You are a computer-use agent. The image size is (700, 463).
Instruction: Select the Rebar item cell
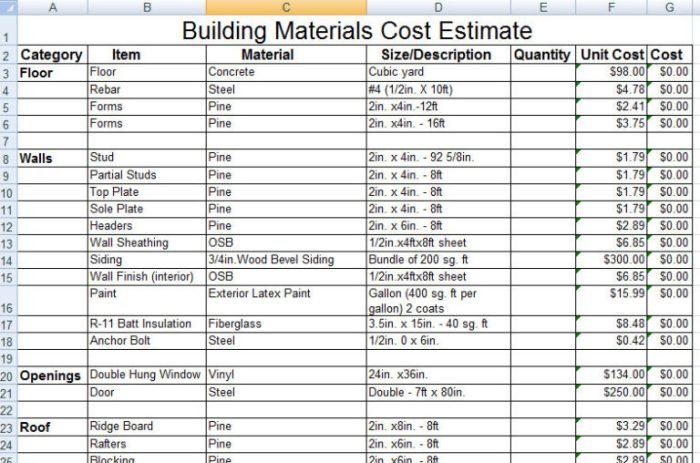click(x=147, y=90)
